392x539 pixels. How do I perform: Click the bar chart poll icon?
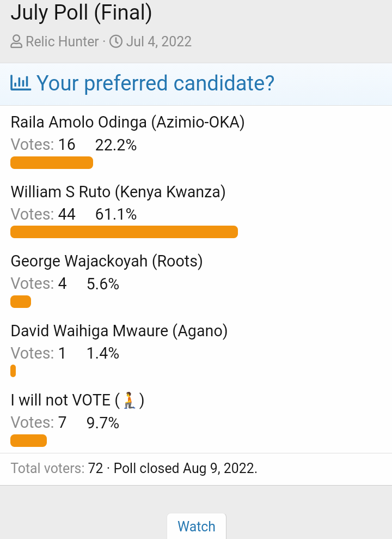click(x=21, y=83)
